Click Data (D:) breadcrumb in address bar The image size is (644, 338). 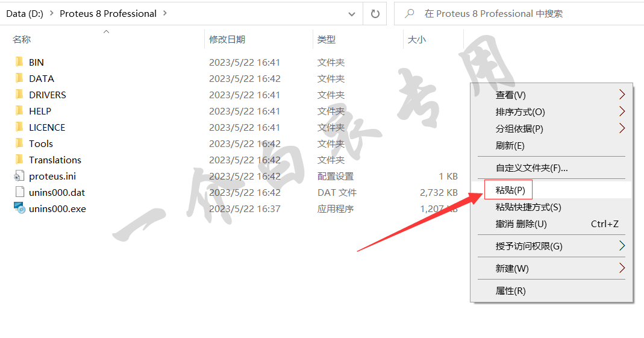pyautogui.click(x=25, y=13)
